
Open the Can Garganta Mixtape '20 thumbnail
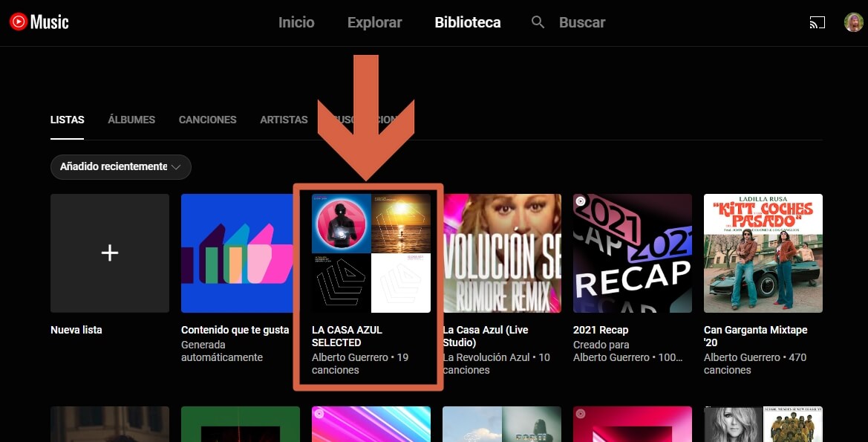point(763,253)
